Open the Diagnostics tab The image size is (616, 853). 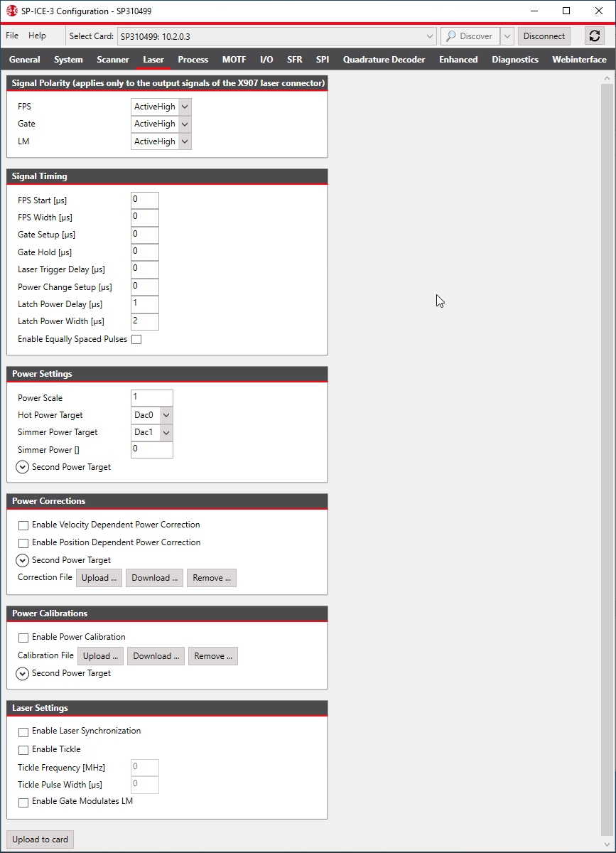[x=514, y=60]
